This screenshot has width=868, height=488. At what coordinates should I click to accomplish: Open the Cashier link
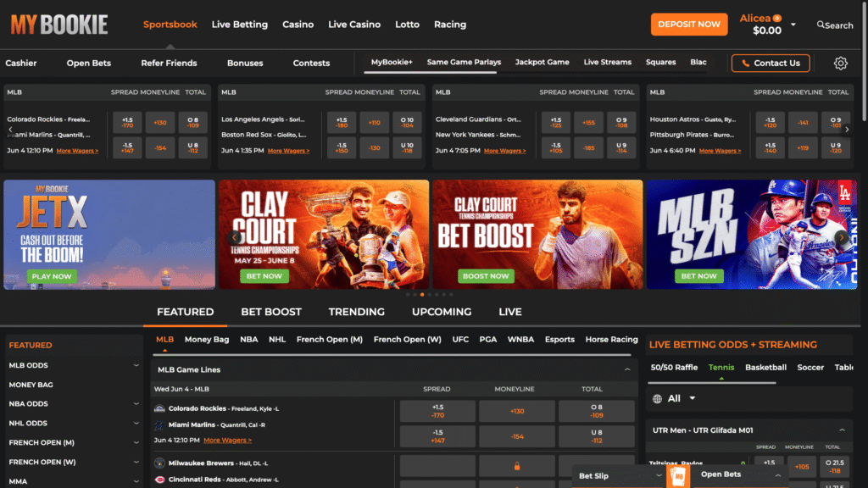click(x=21, y=63)
